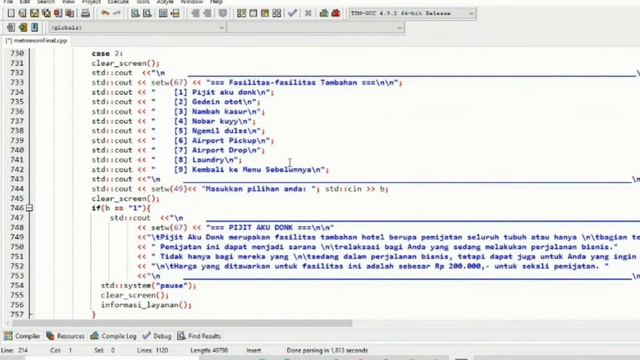640x360 pixels.
Task: Click the Delete Profiling Information red icon
Action: pos(336,13)
